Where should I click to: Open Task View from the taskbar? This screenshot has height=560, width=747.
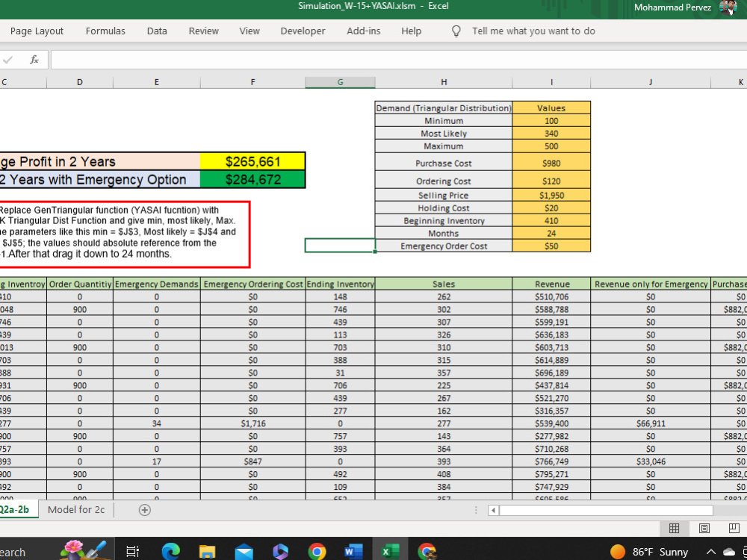click(x=132, y=551)
